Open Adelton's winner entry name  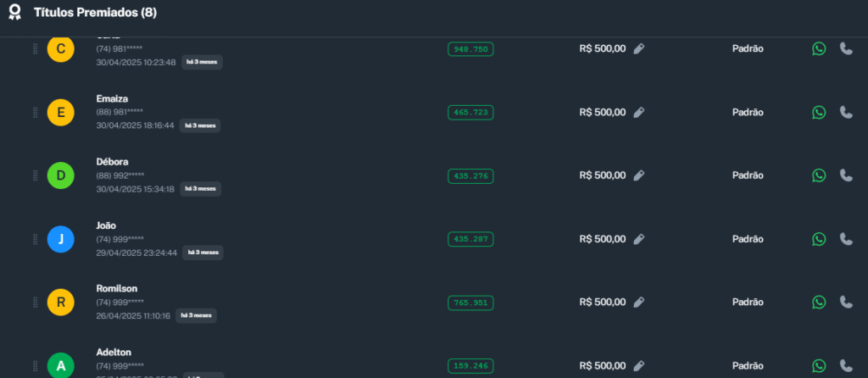(x=114, y=352)
